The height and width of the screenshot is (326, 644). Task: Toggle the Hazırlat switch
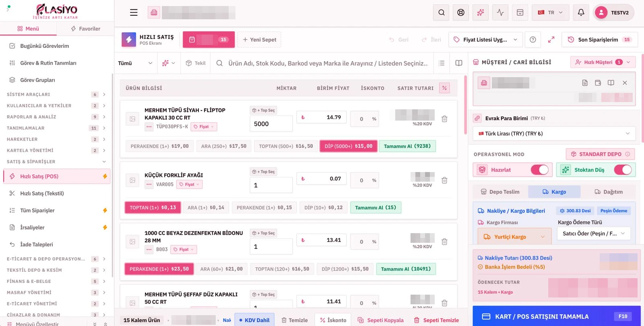tap(540, 170)
